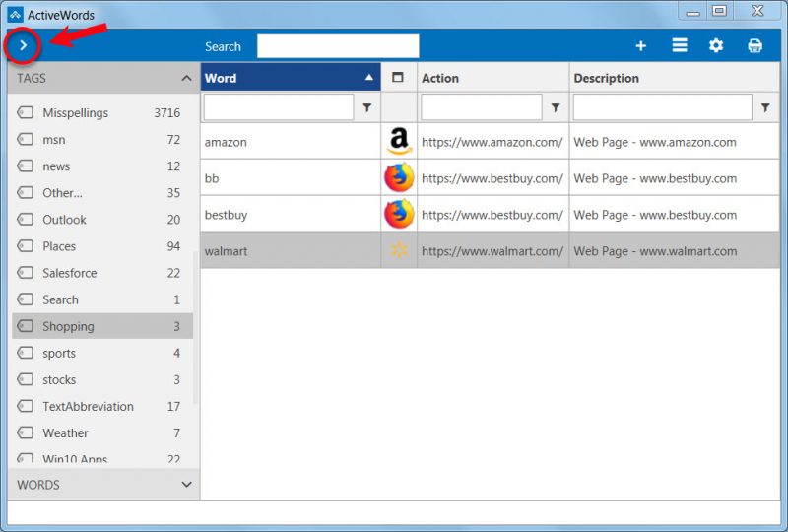
Task: Click the Action column header
Action: tap(492, 78)
